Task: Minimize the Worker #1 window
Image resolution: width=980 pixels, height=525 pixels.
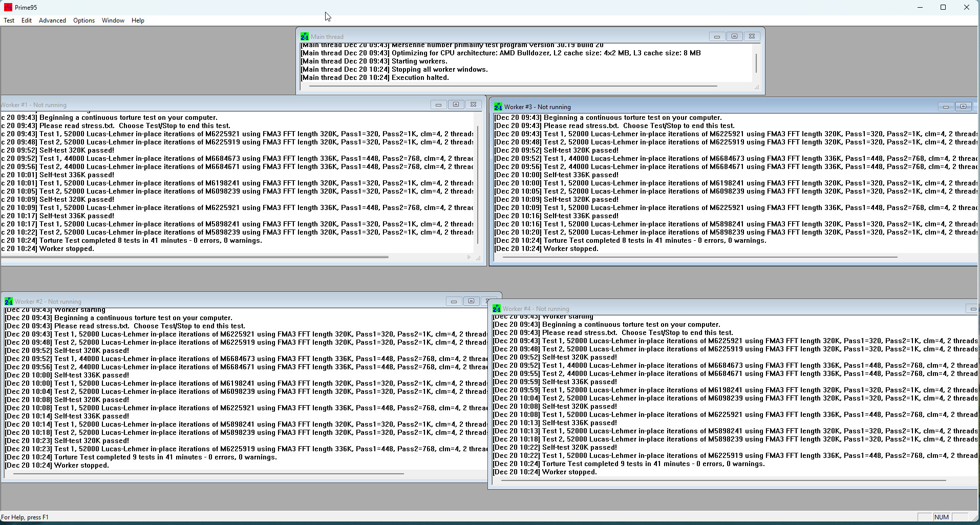Action: click(438, 104)
